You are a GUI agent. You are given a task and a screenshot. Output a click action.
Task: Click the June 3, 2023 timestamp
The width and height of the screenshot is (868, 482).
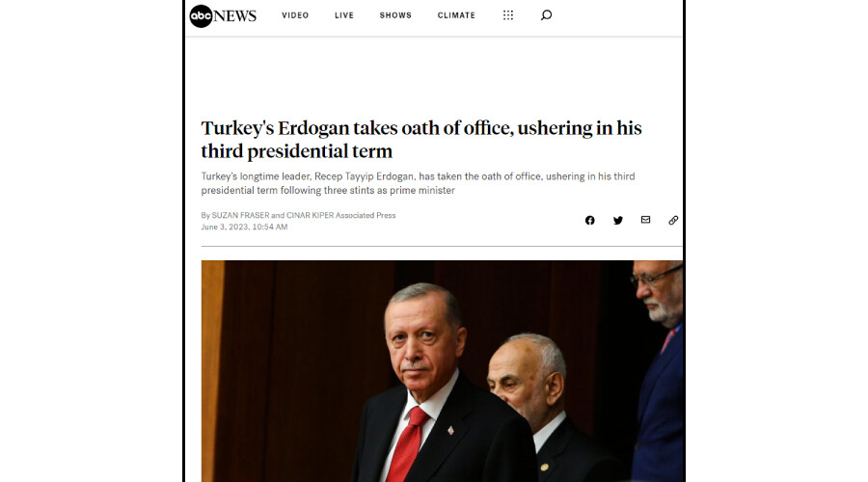point(244,227)
